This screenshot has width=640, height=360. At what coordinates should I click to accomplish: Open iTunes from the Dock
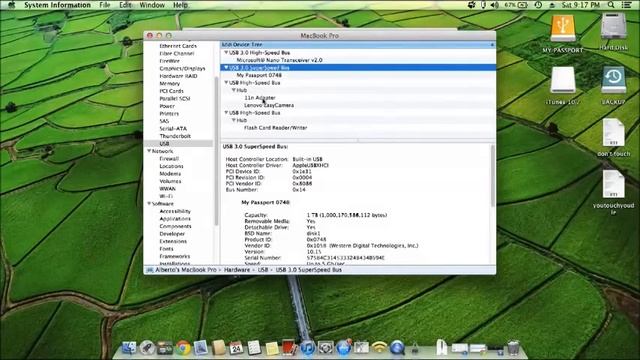pos(307,348)
